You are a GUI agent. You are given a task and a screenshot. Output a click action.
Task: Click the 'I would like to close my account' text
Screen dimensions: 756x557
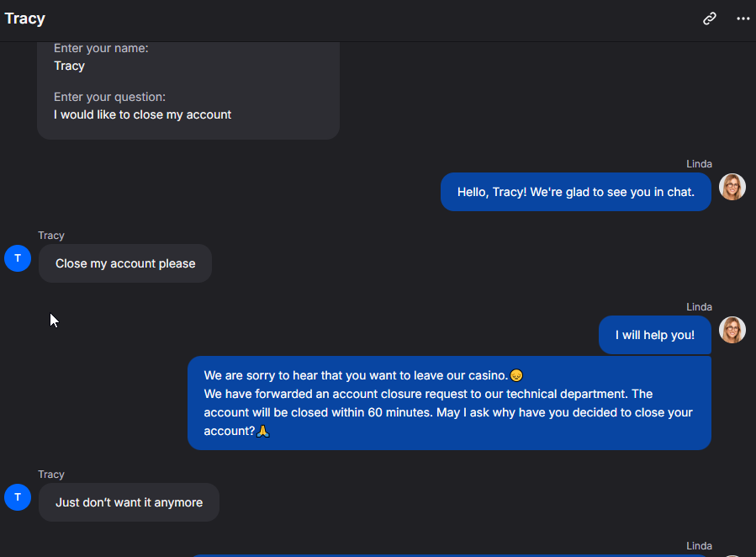pyautogui.click(x=142, y=114)
